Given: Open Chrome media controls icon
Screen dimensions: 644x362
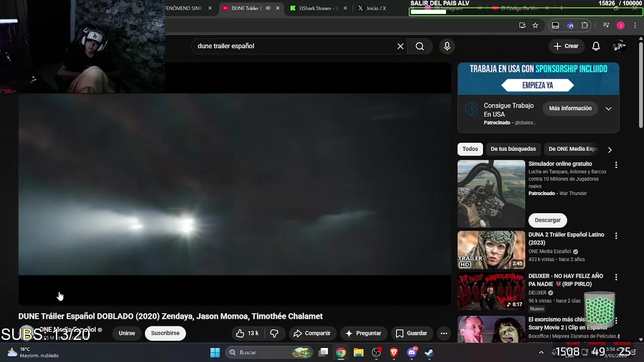Looking at the screenshot, I should click(x=606, y=25).
